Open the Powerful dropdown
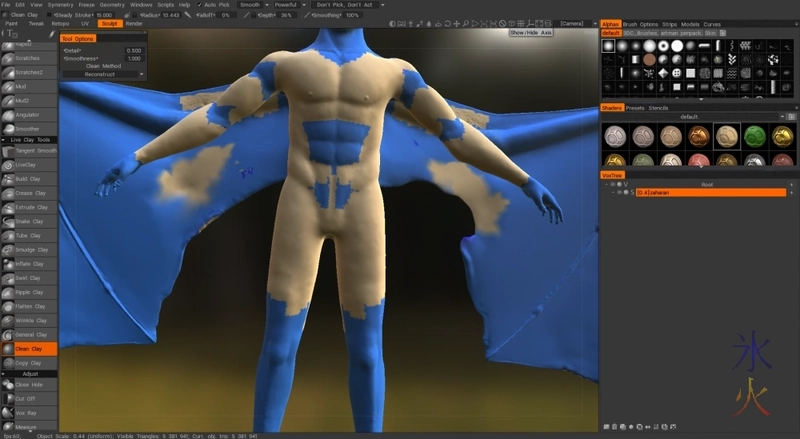 (290, 5)
